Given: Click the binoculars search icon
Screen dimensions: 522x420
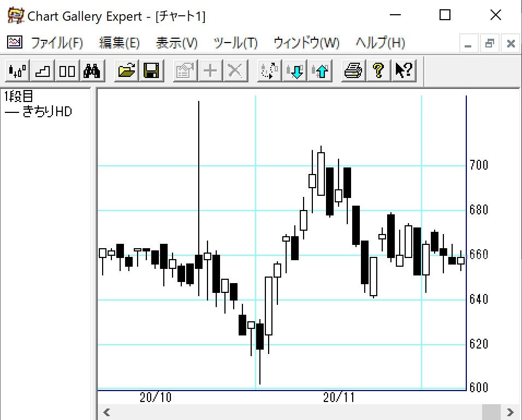Looking at the screenshot, I should tap(92, 71).
